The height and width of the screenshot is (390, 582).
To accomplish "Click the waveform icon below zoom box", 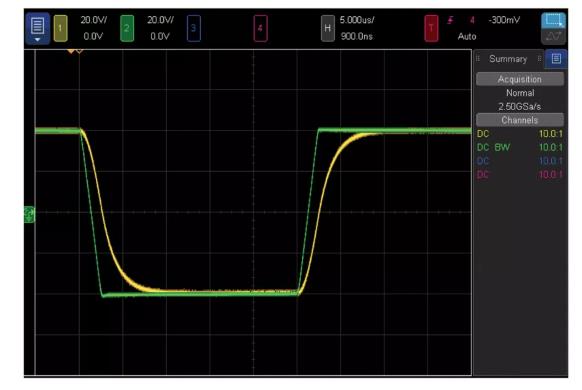I will (x=553, y=36).
